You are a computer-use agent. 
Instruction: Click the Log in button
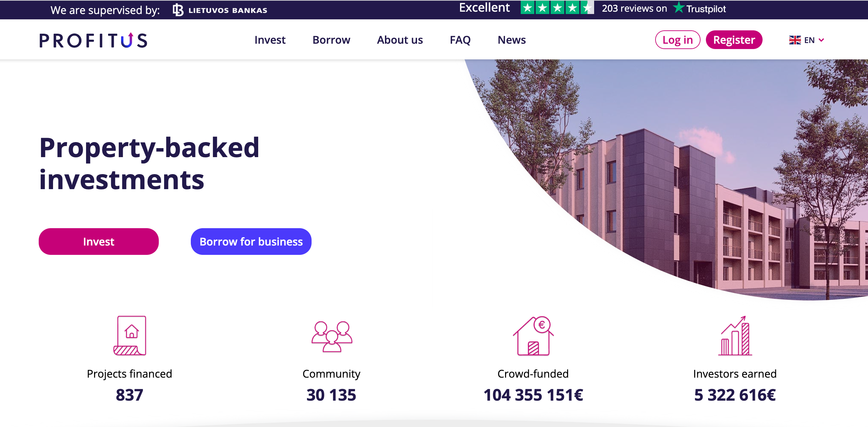[678, 40]
